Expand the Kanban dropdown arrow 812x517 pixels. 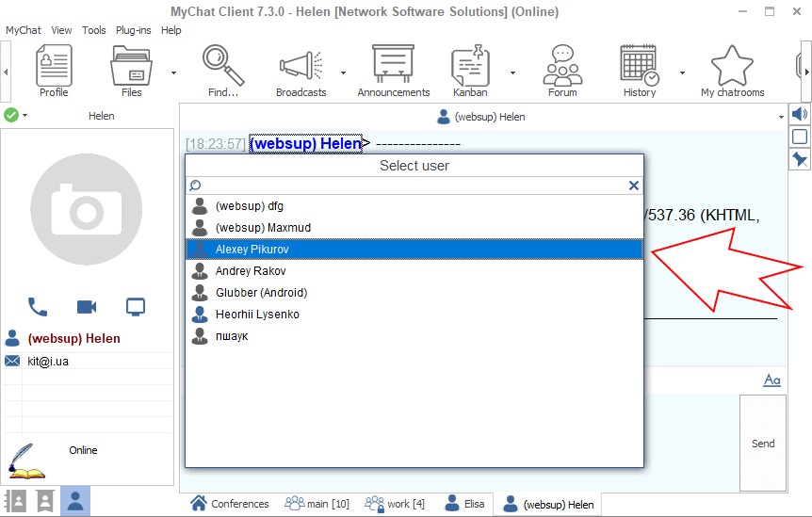(512, 73)
